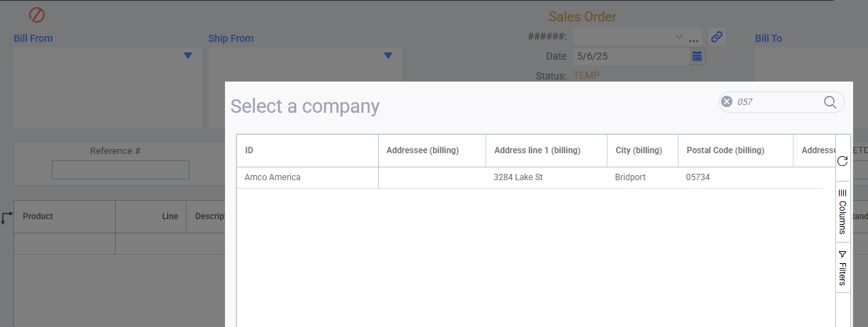The width and height of the screenshot is (868, 327).
Task: Click the TEMP status value
Action: click(x=586, y=76)
